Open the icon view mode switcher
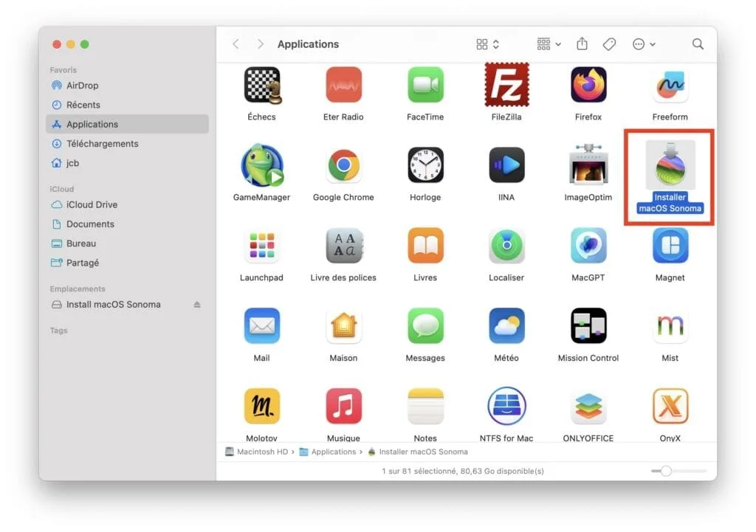The height and width of the screenshot is (532, 756). (487, 44)
